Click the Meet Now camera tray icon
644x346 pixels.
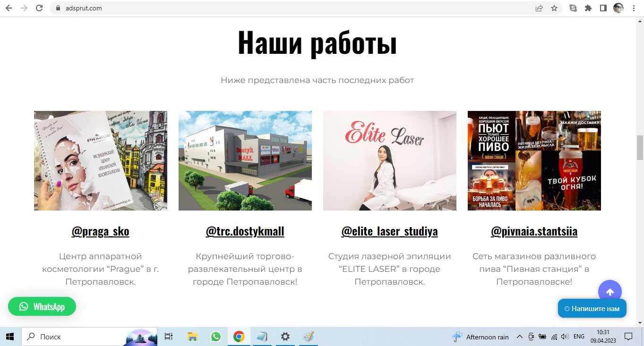[531, 337]
